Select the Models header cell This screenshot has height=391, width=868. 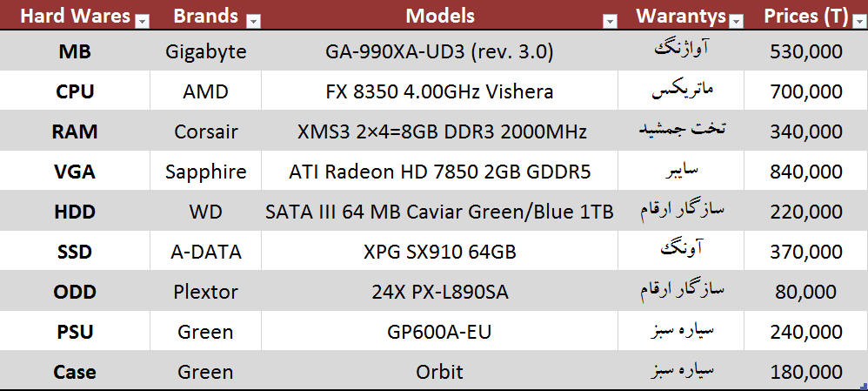[440, 16]
